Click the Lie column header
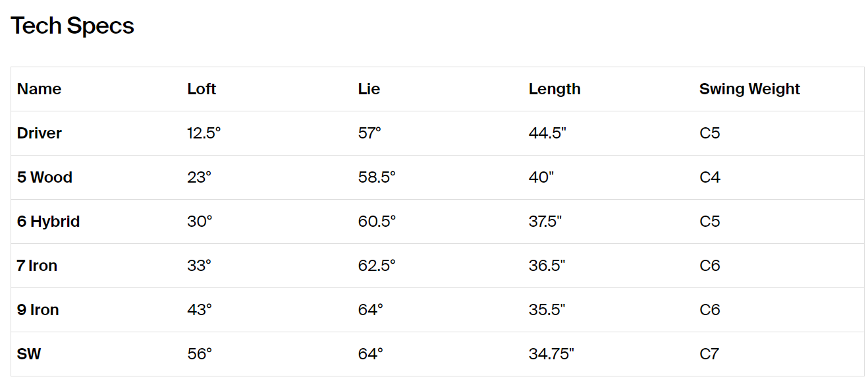 click(369, 89)
